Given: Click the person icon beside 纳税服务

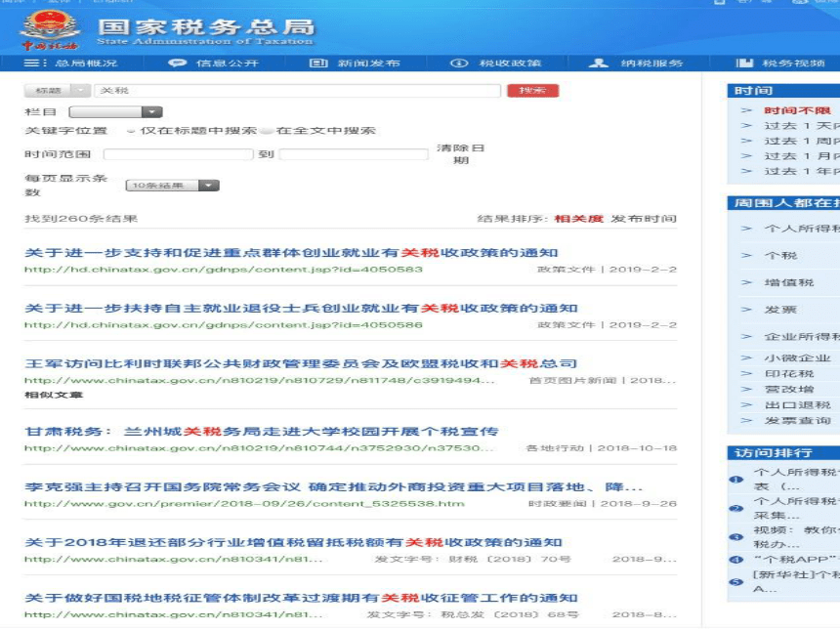Looking at the screenshot, I should (599, 63).
